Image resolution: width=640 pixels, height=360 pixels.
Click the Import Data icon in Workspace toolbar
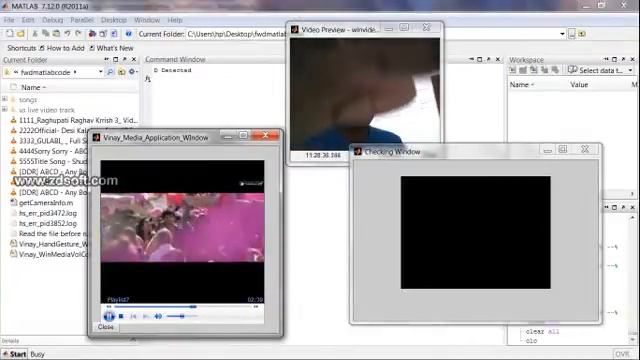pyautogui.click(x=533, y=70)
